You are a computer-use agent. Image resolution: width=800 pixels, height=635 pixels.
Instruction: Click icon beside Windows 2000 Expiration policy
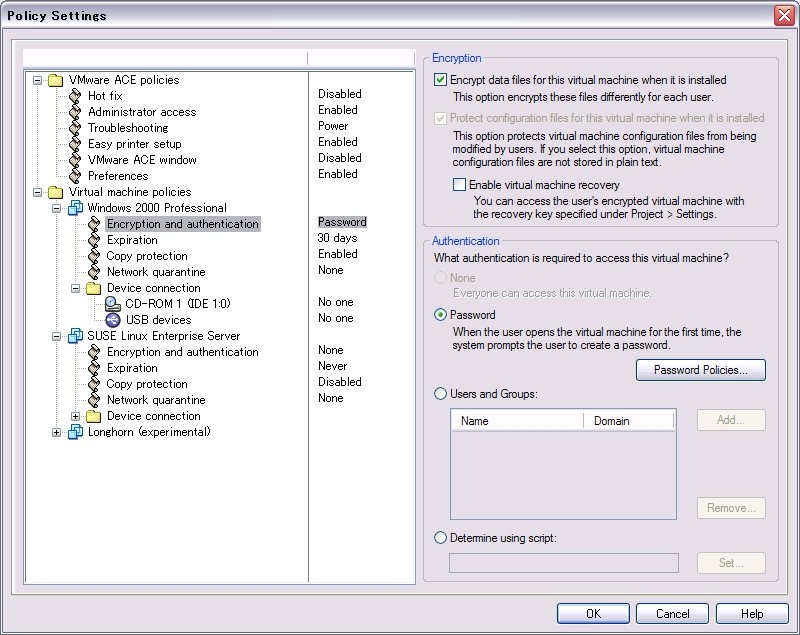(x=94, y=240)
